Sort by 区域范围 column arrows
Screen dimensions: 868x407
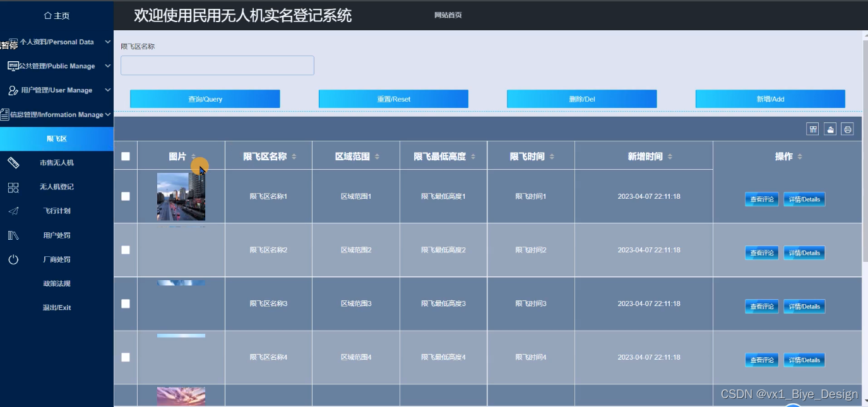377,156
